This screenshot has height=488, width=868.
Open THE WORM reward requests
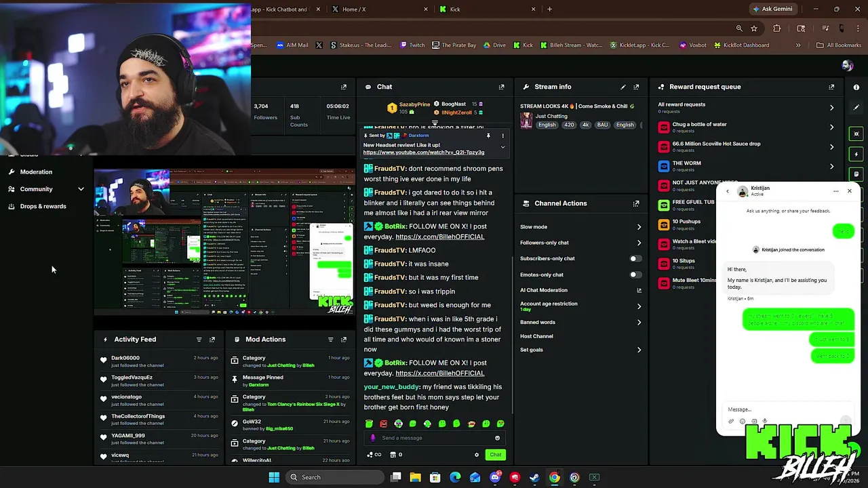831,167
